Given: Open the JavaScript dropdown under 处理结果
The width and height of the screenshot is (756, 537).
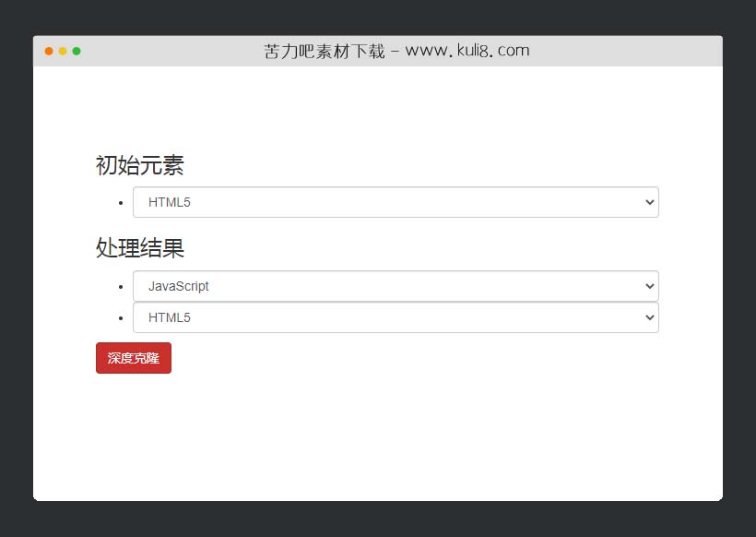Looking at the screenshot, I should (396, 286).
